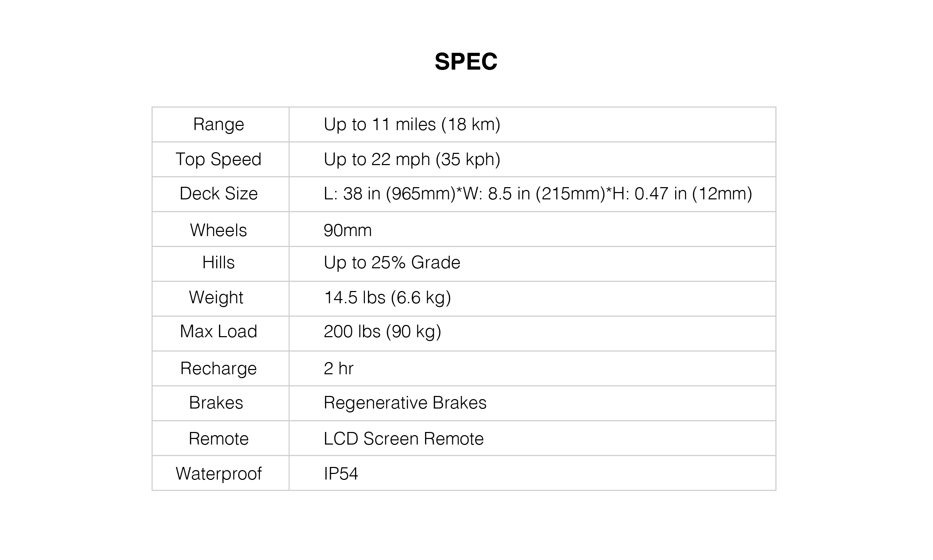Click the 'Up to 25% Grade' value
Screen dimensions: 933x560
point(392,263)
